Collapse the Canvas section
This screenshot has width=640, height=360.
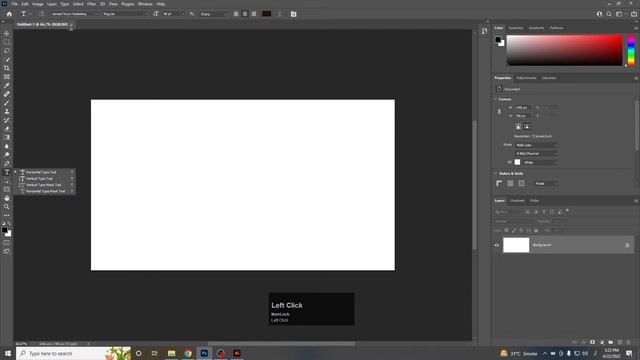coord(496,99)
